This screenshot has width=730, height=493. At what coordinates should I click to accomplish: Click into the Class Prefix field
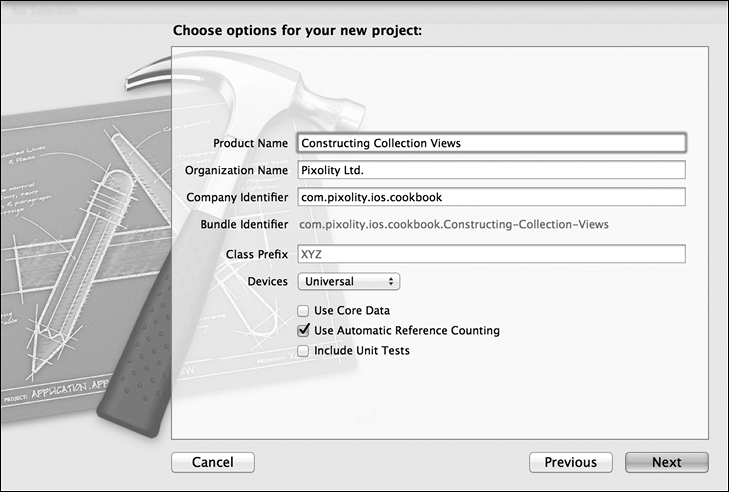click(491, 255)
